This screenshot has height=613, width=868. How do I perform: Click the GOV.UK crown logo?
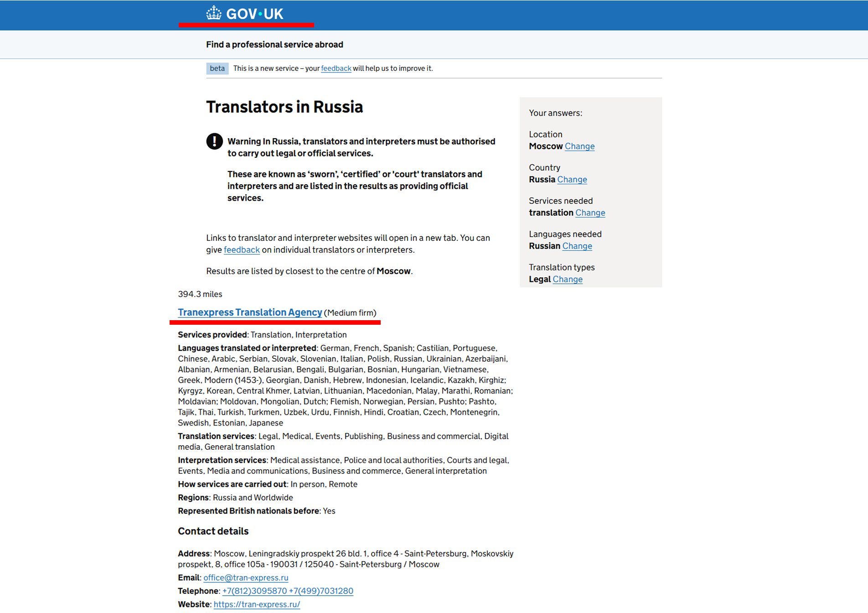[x=213, y=13]
